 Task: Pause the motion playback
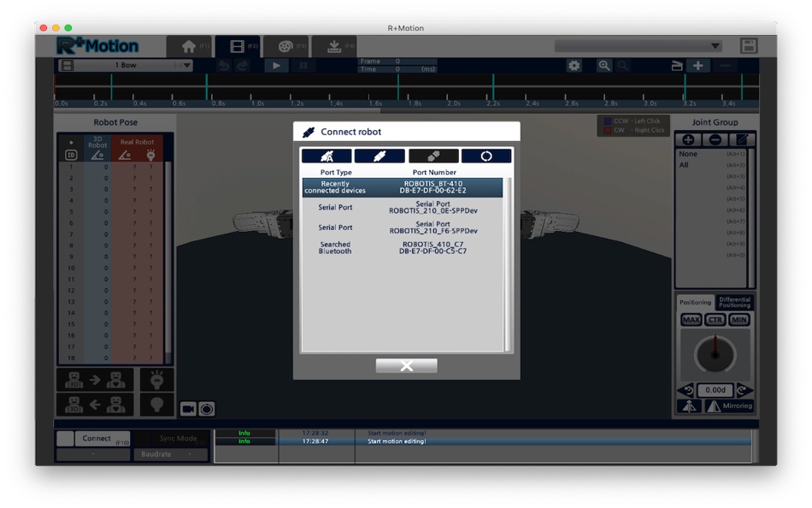(x=304, y=66)
